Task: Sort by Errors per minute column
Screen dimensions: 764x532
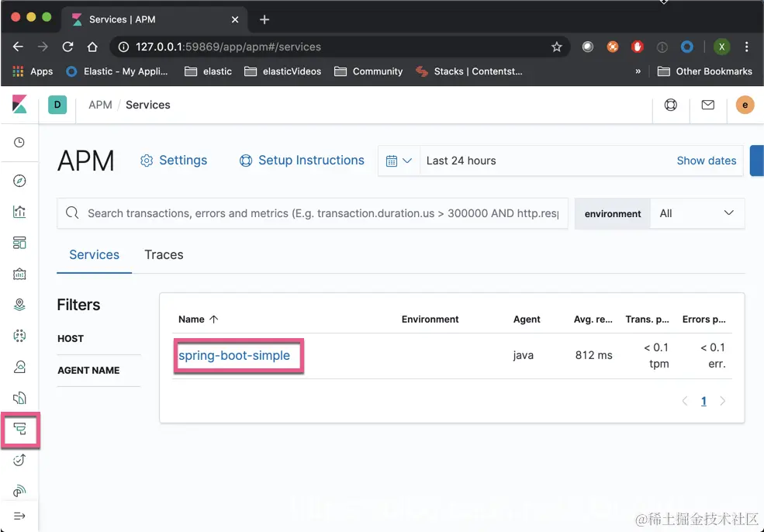Action: click(704, 319)
